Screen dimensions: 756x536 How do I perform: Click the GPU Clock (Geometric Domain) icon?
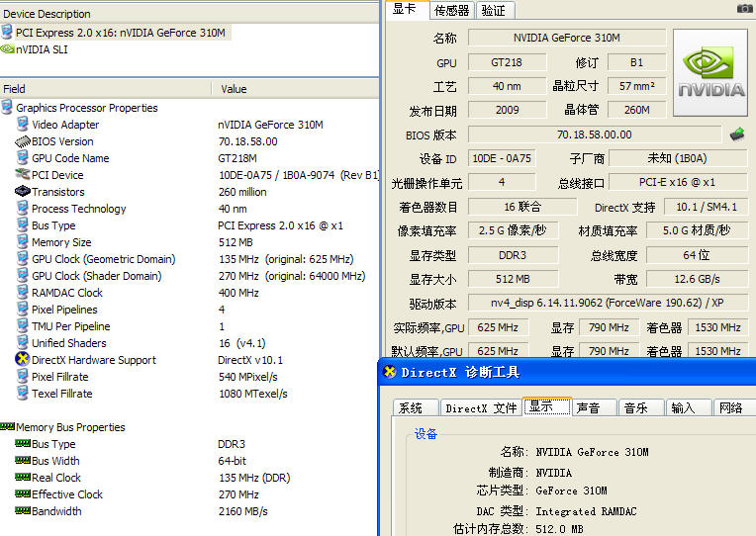(22, 259)
